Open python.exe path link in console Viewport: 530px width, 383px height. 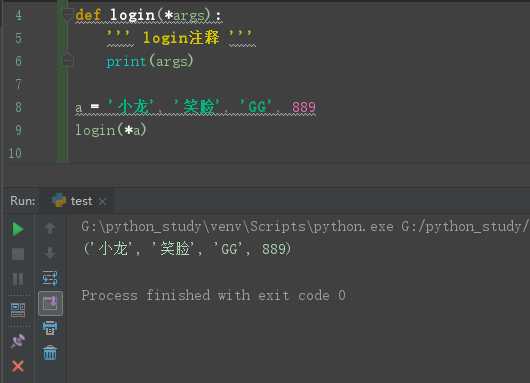(x=237, y=226)
